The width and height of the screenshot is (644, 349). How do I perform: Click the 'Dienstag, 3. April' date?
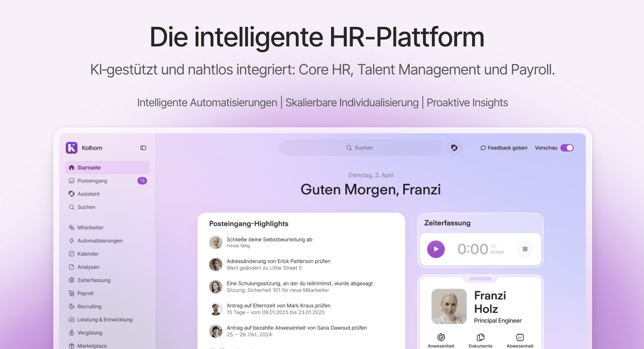(371, 175)
